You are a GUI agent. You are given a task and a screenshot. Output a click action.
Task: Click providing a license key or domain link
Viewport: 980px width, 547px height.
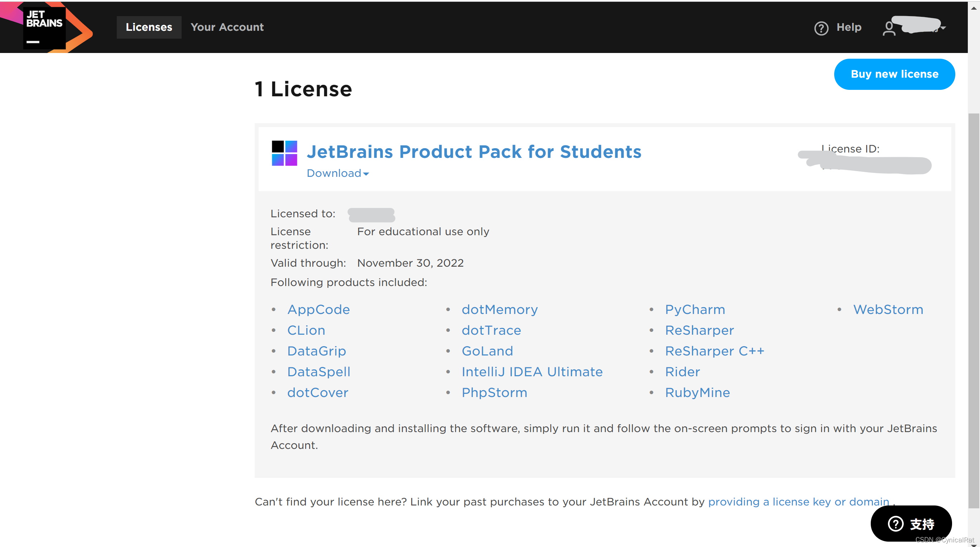[x=798, y=502]
